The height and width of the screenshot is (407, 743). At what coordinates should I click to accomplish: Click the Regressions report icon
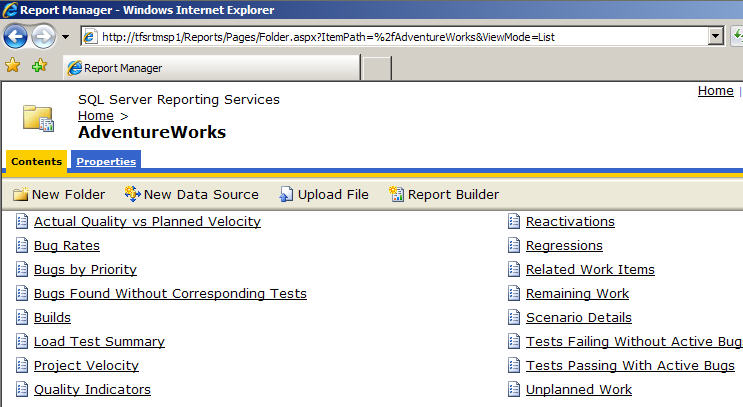click(x=514, y=245)
